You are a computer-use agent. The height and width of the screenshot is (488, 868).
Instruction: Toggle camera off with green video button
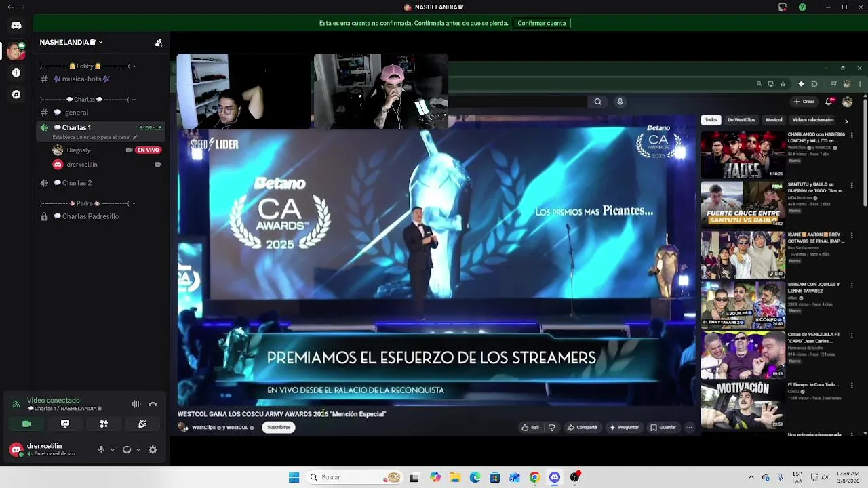point(26,424)
